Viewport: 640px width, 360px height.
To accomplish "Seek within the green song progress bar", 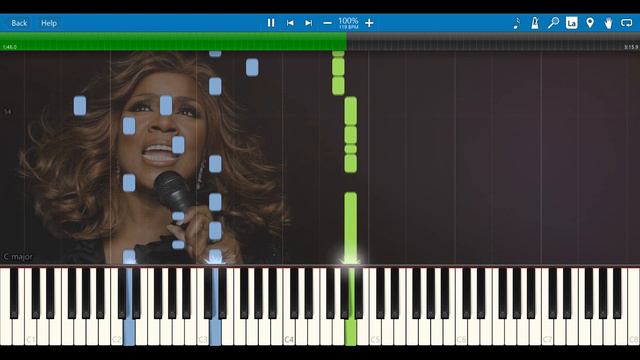I will tap(173, 41).
